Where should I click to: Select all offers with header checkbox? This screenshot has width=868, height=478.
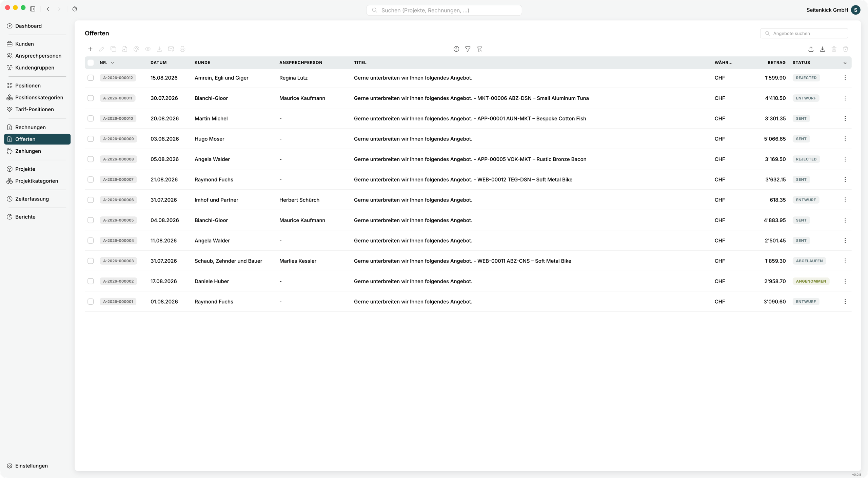point(91,62)
